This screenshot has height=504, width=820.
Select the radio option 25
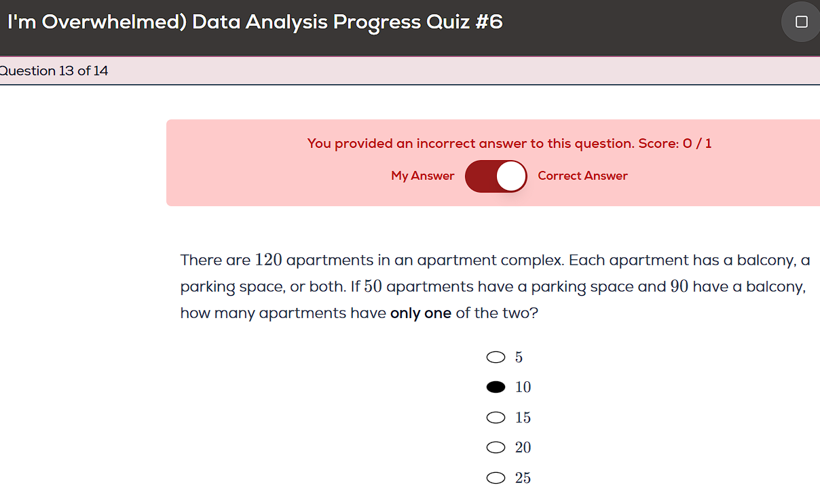[x=496, y=478]
